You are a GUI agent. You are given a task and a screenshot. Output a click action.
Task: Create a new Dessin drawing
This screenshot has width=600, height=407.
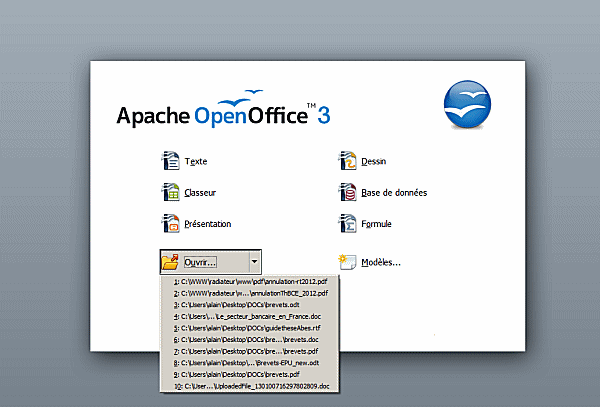[362, 161]
